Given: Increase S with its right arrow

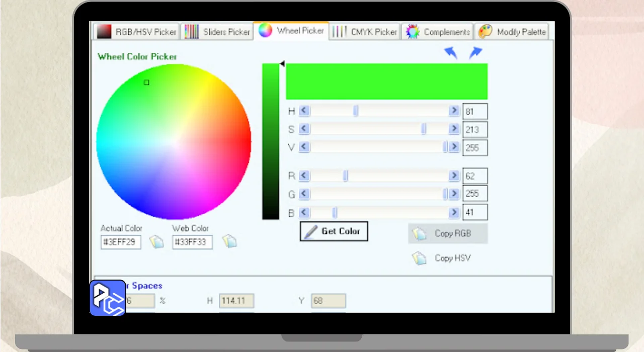Looking at the screenshot, I should coord(454,129).
